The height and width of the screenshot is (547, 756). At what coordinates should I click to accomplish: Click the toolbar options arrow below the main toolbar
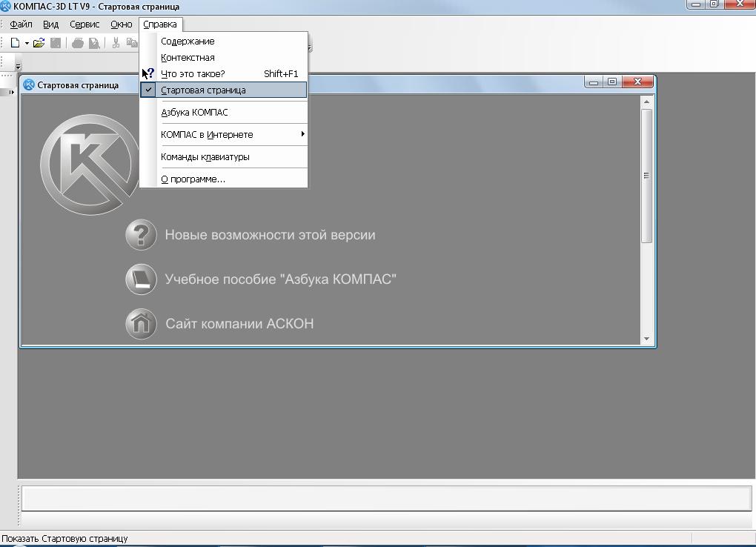pyautogui.click(x=18, y=66)
